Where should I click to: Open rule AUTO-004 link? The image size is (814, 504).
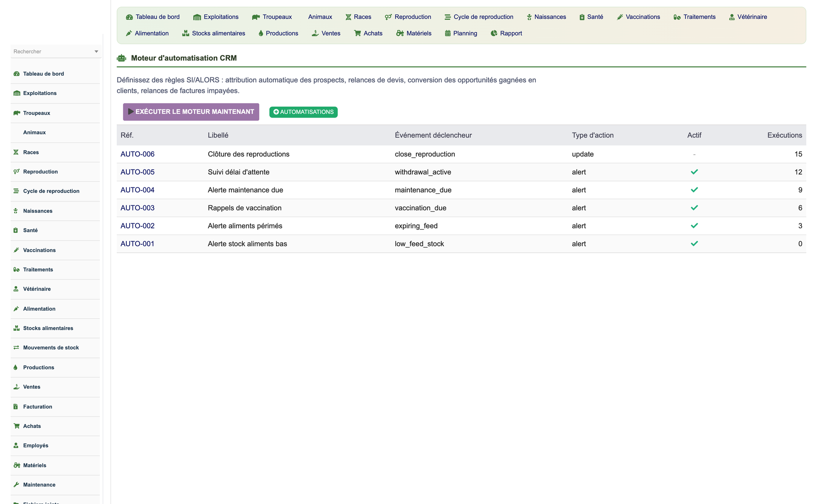click(x=138, y=190)
